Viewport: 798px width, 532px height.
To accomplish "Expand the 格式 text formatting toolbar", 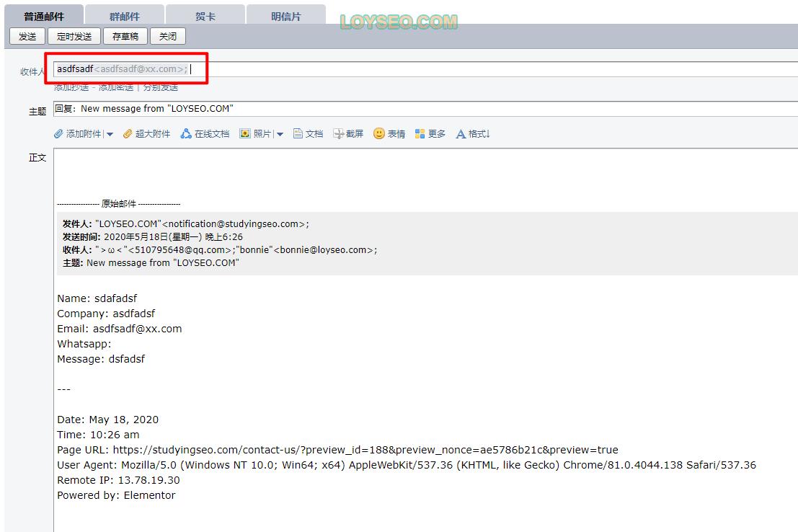I will 473,134.
